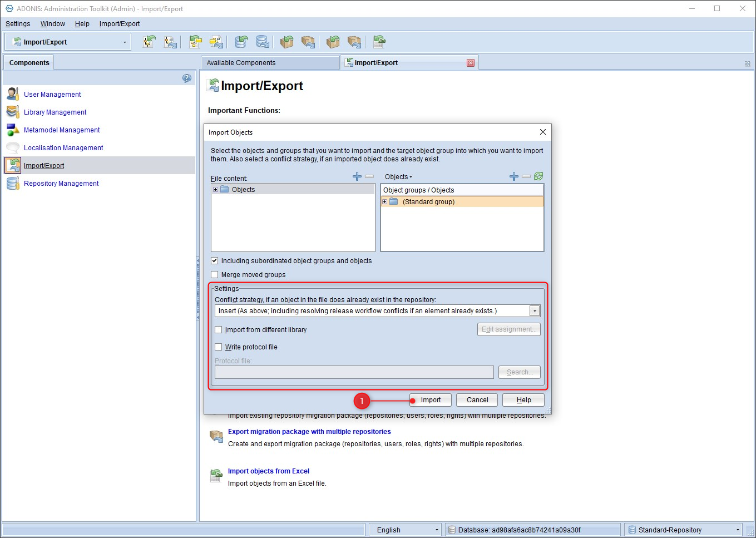
Task: Open the Objects view dropdown in dialog
Action: [x=398, y=177]
